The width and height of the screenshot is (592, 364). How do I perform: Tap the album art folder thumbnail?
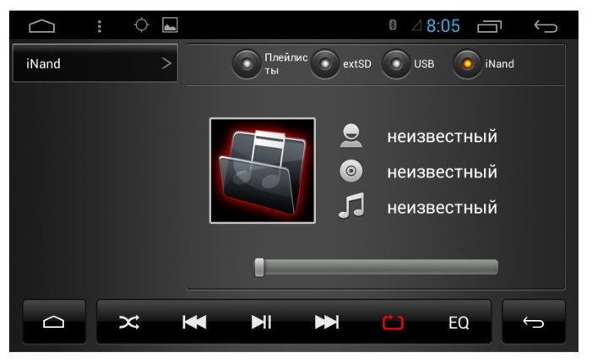point(263,171)
